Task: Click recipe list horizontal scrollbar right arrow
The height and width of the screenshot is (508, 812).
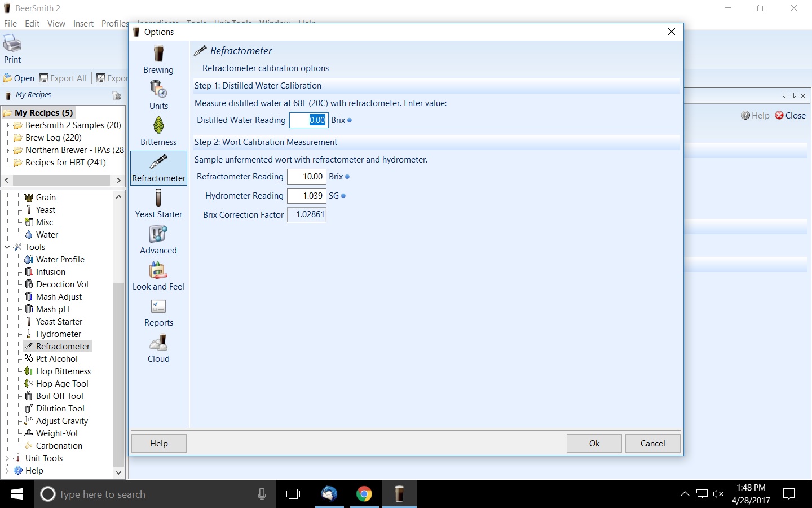Action: 118,181
